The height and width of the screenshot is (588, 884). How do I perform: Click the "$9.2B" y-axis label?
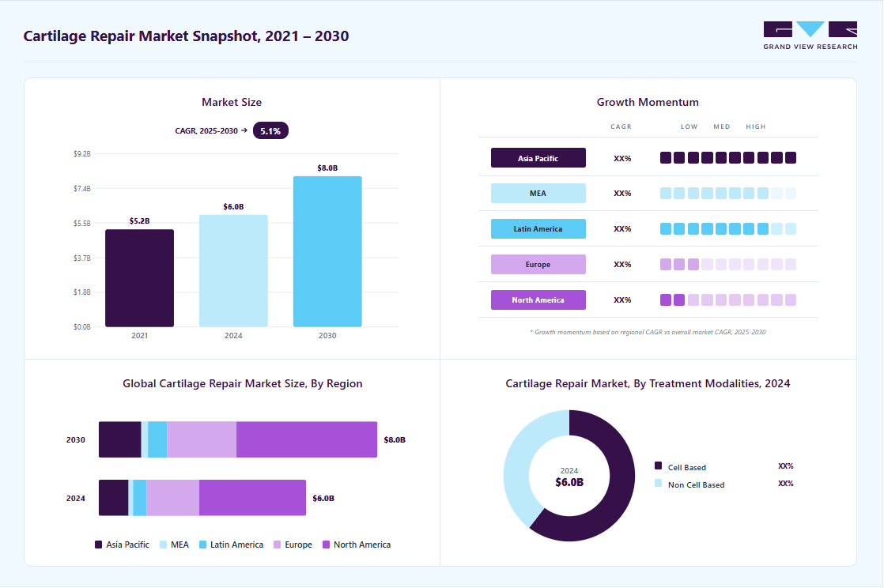[x=81, y=153]
